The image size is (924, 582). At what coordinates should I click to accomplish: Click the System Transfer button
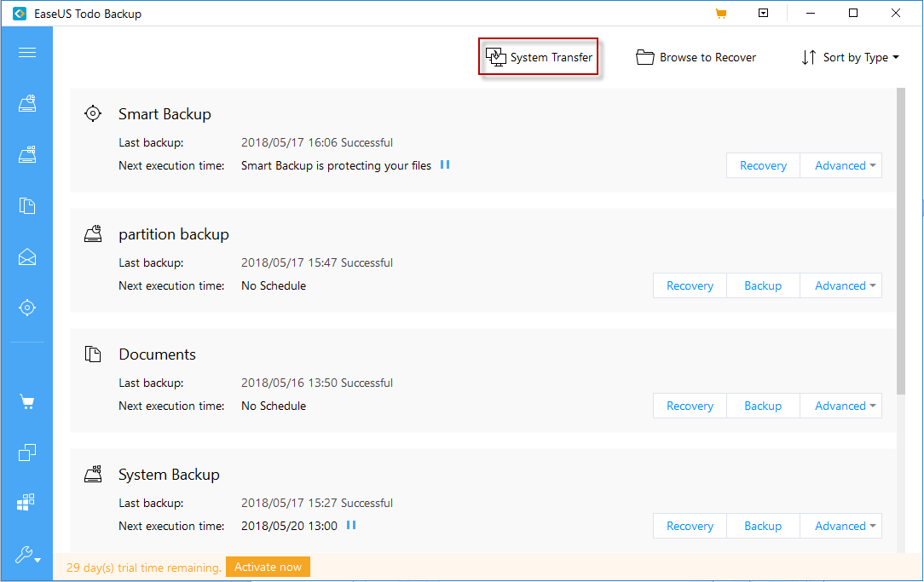click(539, 57)
